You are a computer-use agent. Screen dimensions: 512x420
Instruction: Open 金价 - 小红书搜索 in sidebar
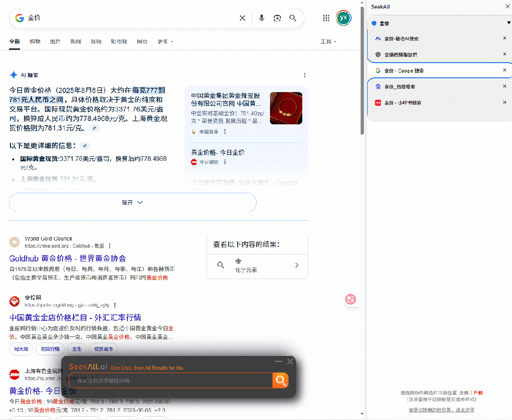pyautogui.click(x=402, y=103)
